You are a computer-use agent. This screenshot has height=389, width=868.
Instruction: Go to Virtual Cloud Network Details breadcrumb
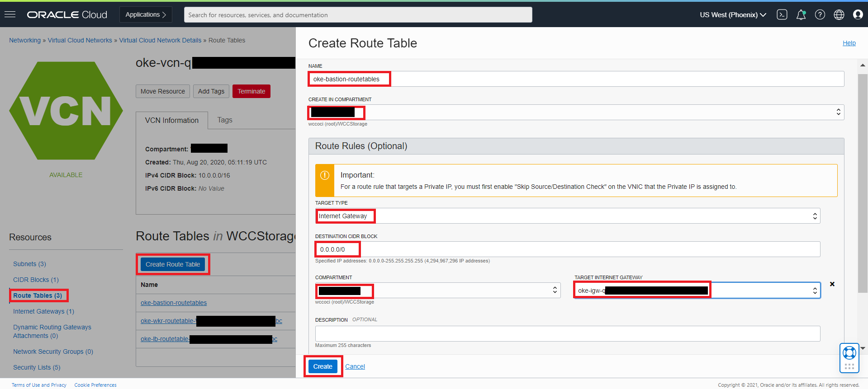click(x=160, y=40)
